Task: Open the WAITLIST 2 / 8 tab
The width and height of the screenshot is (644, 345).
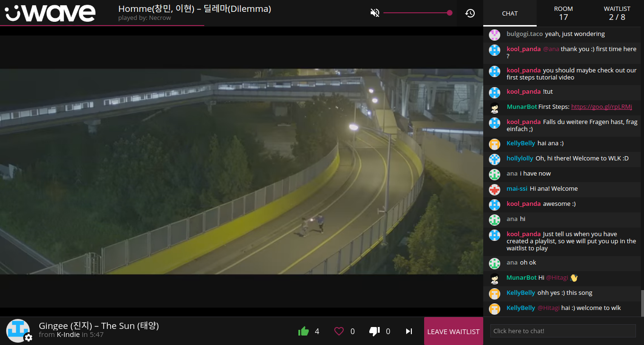Action: click(x=617, y=13)
